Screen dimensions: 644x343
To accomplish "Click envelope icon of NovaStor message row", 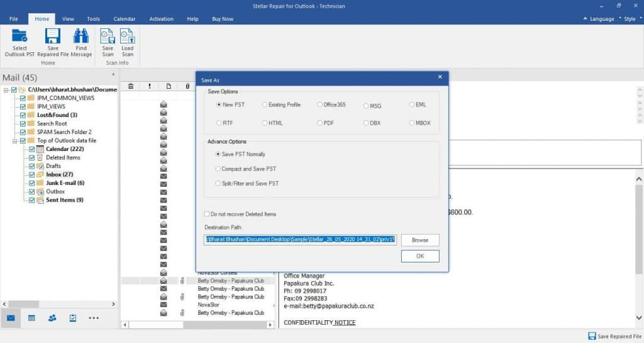I will (164, 305).
